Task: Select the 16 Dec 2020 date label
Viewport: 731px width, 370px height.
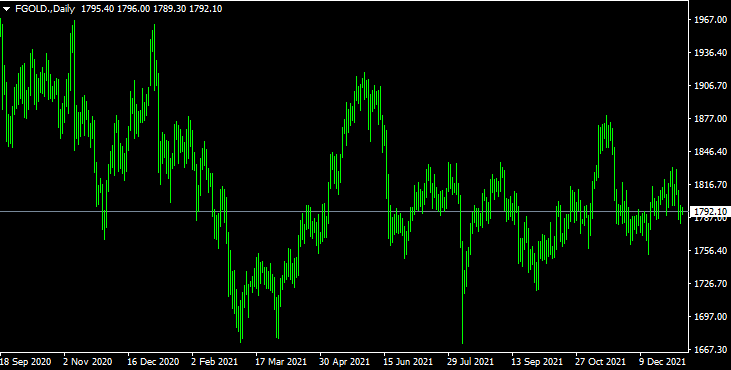Action: pyautogui.click(x=153, y=361)
